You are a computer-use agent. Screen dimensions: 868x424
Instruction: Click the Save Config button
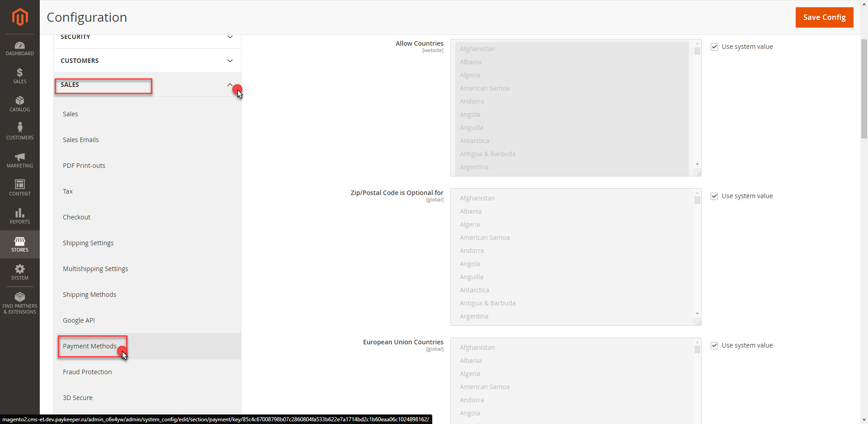pyautogui.click(x=824, y=17)
